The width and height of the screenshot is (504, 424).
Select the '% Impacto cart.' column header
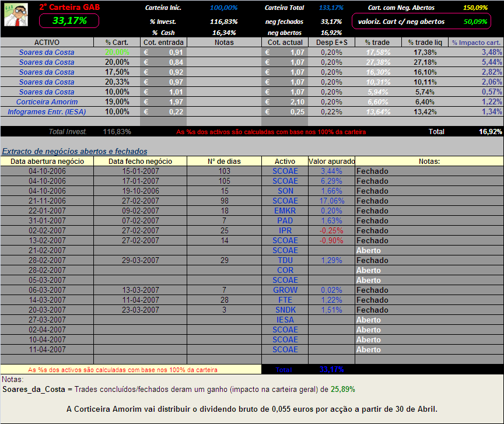pyautogui.click(x=476, y=43)
